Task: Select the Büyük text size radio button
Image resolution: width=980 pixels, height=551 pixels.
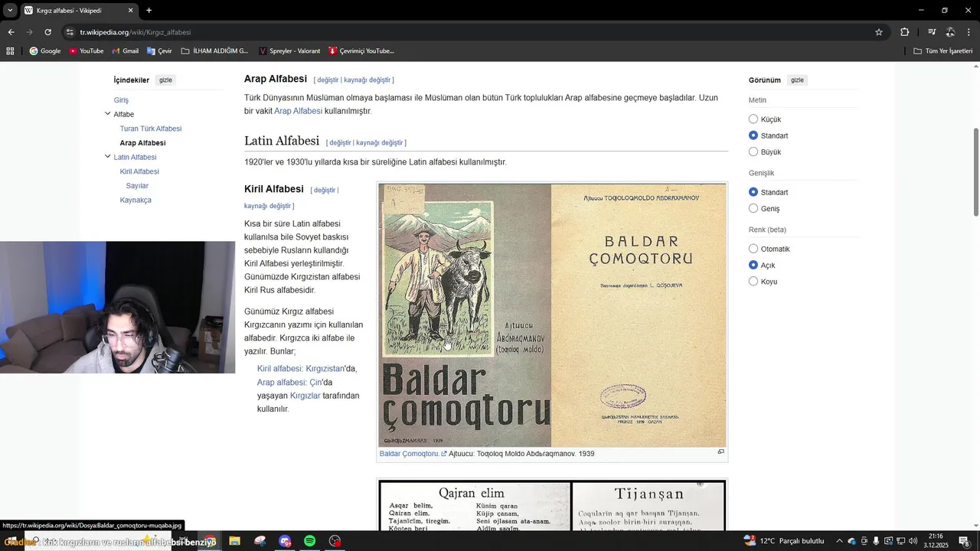Action: pyautogui.click(x=753, y=152)
